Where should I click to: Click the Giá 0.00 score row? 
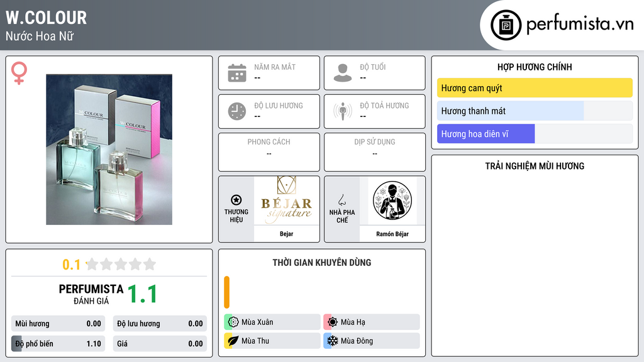[160, 344]
